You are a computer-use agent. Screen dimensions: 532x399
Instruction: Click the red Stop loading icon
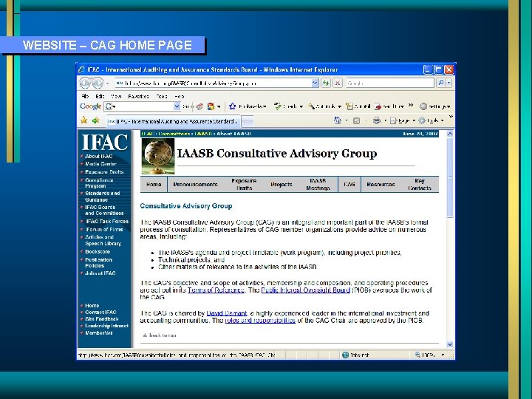click(338, 83)
